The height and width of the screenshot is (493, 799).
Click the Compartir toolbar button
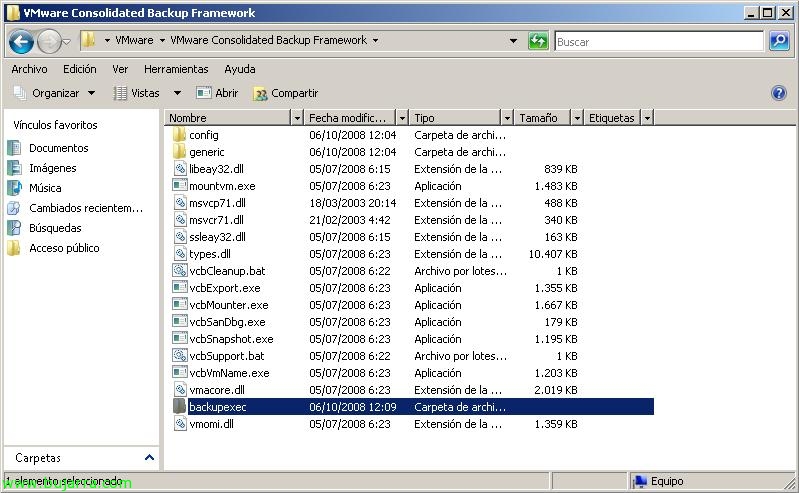(x=286, y=93)
